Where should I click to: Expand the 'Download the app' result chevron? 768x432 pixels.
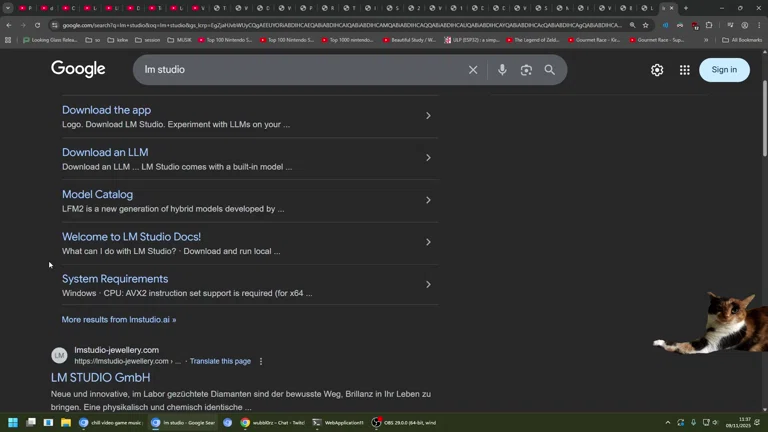pyautogui.click(x=428, y=116)
